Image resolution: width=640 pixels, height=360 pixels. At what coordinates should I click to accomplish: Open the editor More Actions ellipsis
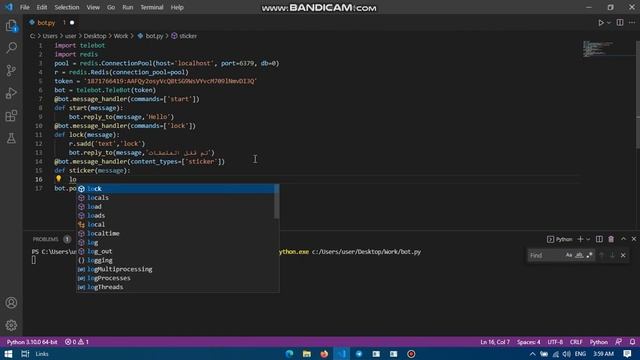[632, 23]
